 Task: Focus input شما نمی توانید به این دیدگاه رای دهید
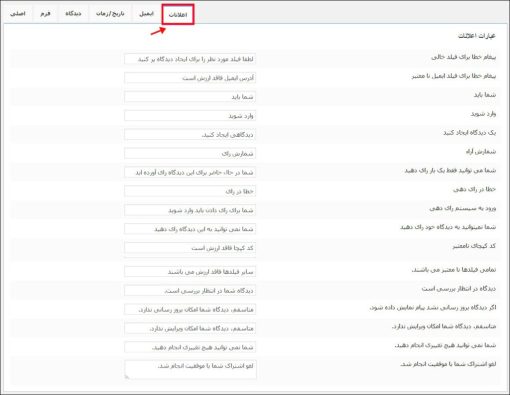190,229
